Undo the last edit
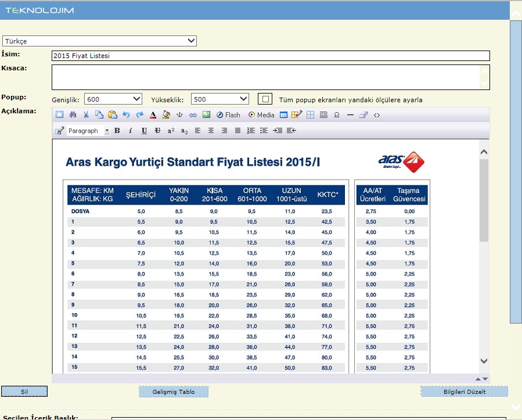 126,115
